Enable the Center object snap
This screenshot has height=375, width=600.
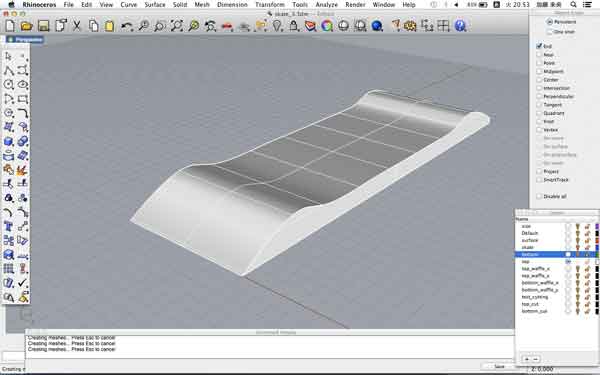[x=539, y=80]
